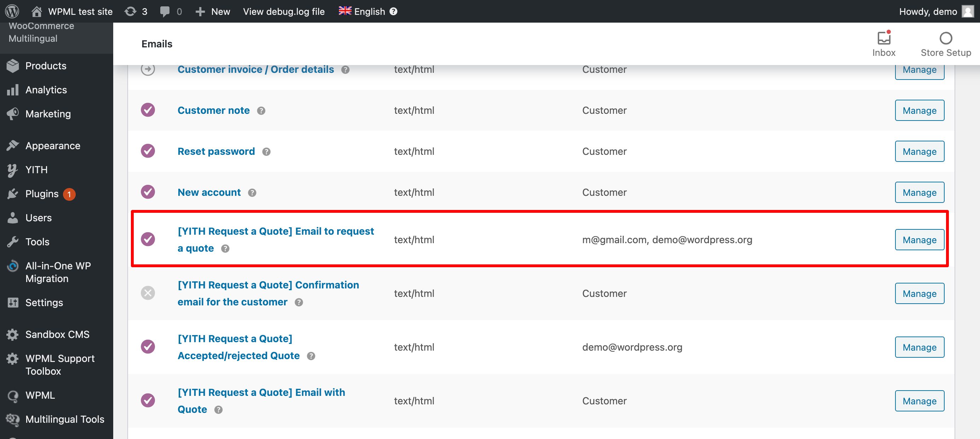Toggle disabled Confirmation email for customer
Screen dimensions: 980x439
(x=148, y=293)
